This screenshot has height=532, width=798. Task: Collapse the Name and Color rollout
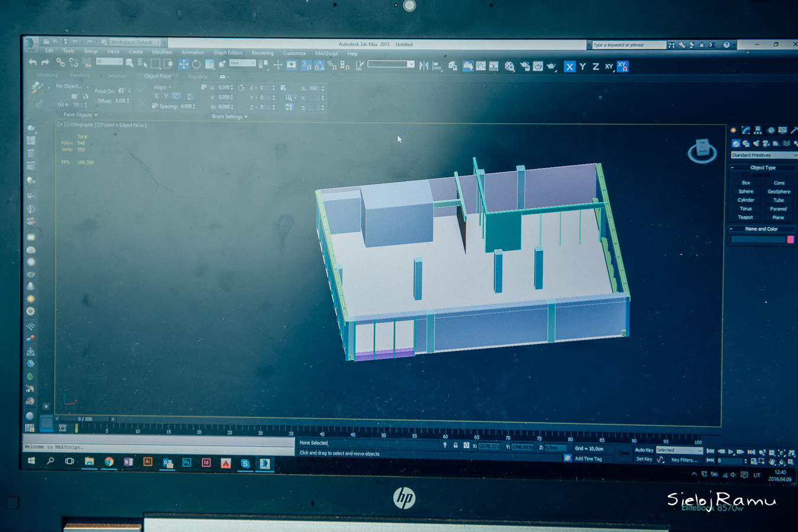pyautogui.click(x=762, y=229)
